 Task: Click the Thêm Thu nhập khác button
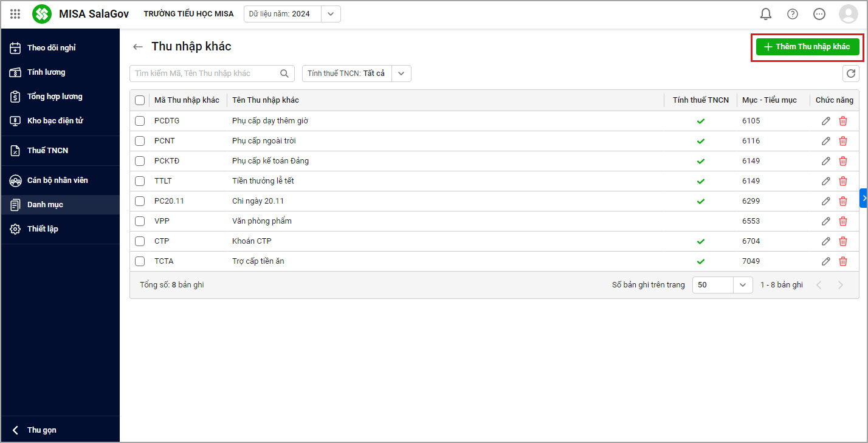[x=807, y=47]
